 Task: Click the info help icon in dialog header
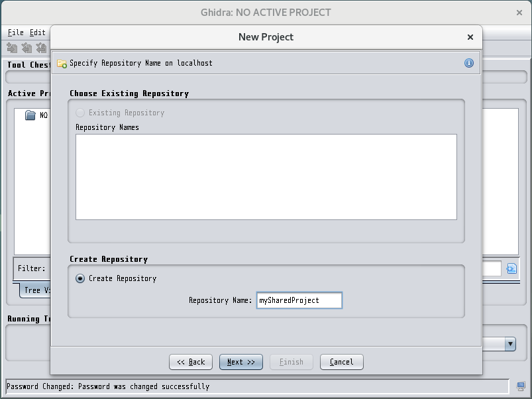469,63
